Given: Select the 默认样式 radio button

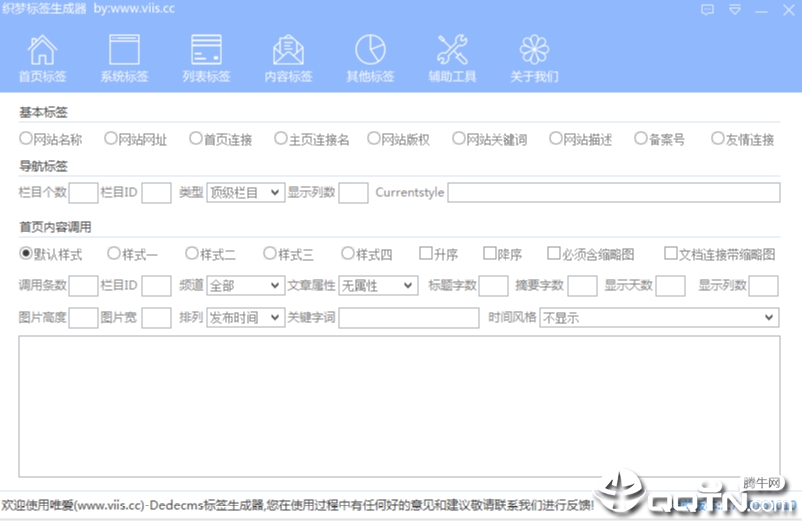Looking at the screenshot, I should 26,253.
